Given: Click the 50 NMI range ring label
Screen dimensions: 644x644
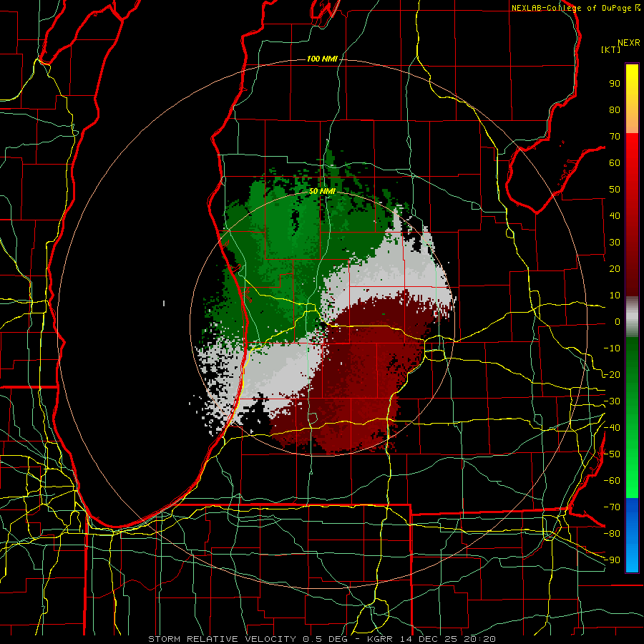Looking at the screenshot, I should click(x=323, y=191).
